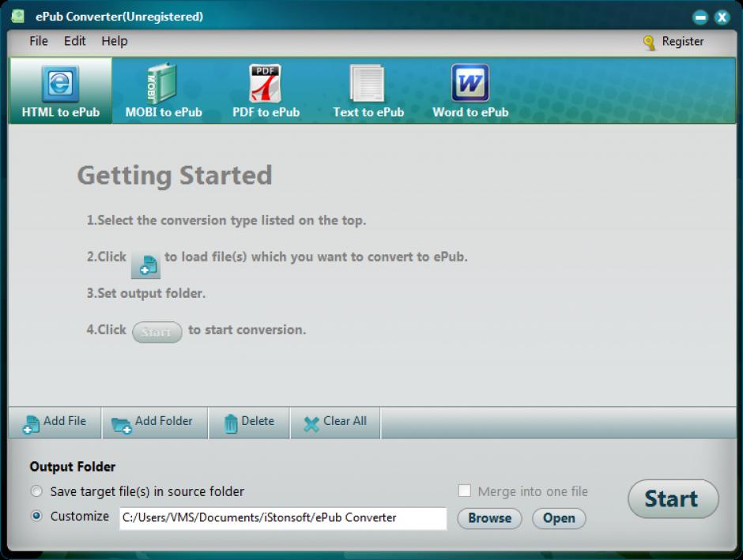Select the HTML to ePub conversion icon

(60, 85)
